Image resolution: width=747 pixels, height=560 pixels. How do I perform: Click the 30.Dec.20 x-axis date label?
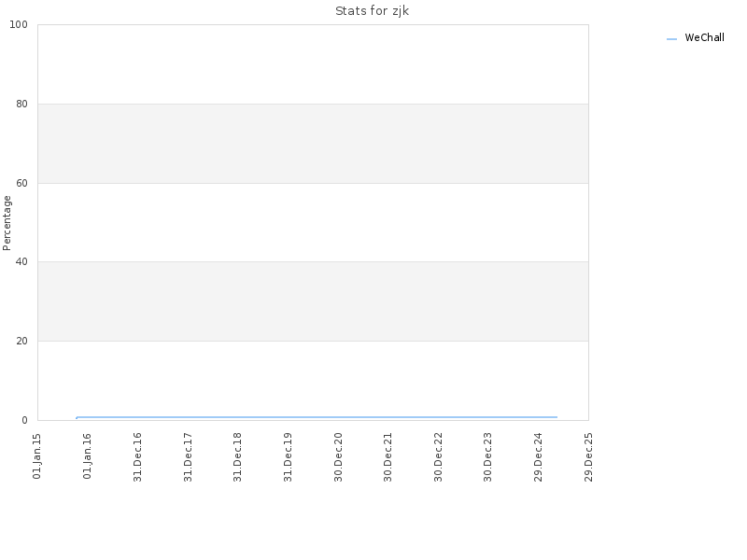[x=338, y=457]
